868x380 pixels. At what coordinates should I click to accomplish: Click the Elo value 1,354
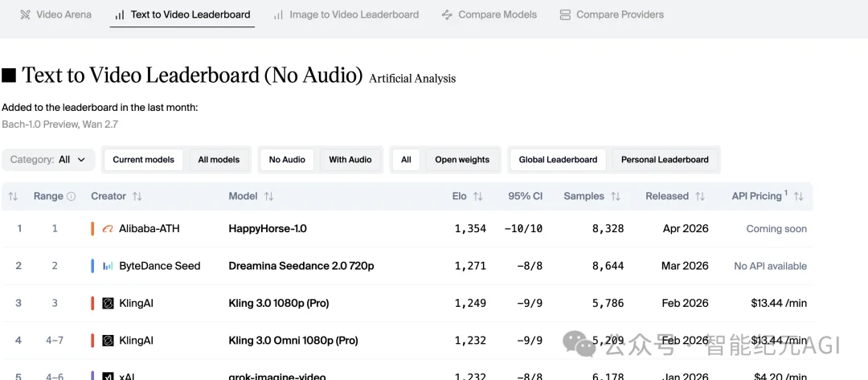click(470, 228)
